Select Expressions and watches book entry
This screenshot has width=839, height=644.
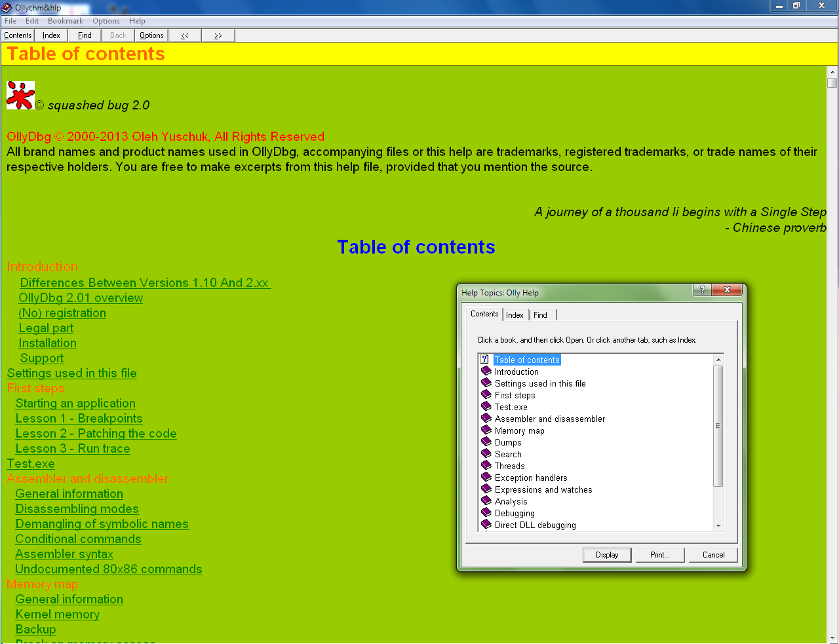pos(543,490)
